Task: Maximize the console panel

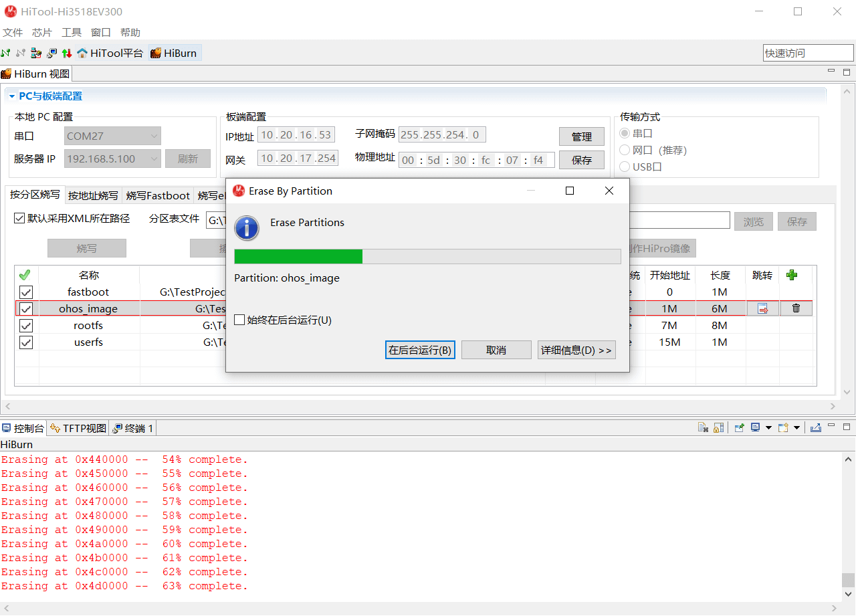Action: pos(847,427)
